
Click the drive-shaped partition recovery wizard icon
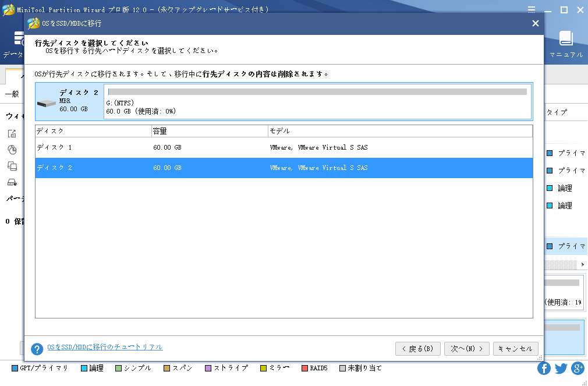12,183
